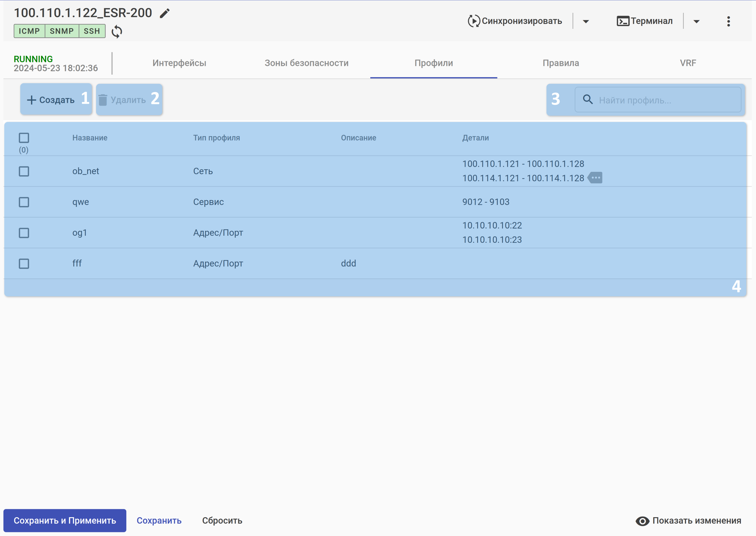Click Сохранить и Применить button
The height and width of the screenshot is (536, 756).
65,521
